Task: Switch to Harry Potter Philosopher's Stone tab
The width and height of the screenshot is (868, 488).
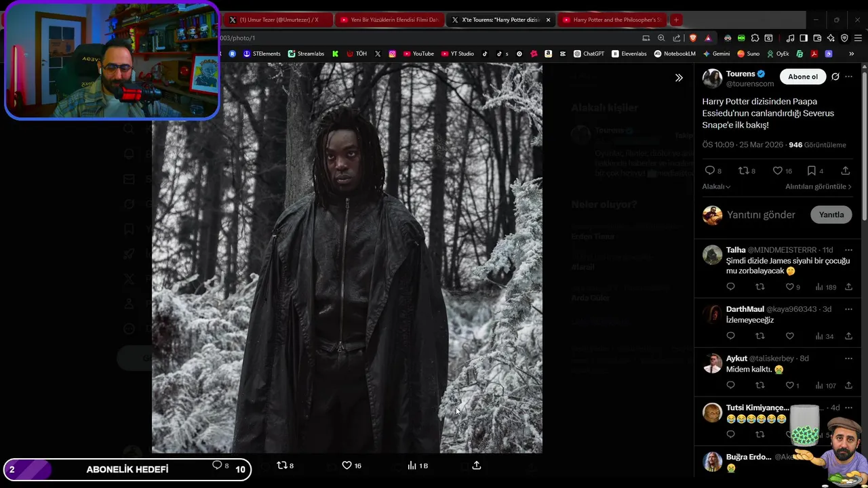Action: point(612,20)
